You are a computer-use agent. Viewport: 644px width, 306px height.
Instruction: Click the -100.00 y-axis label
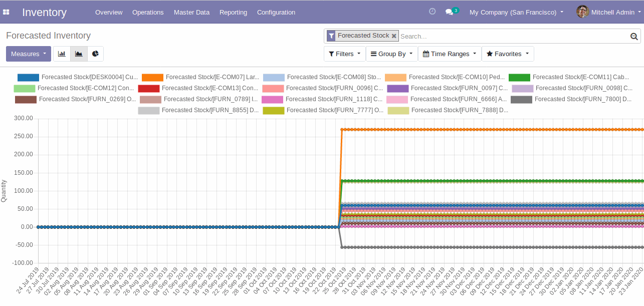click(x=23, y=263)
